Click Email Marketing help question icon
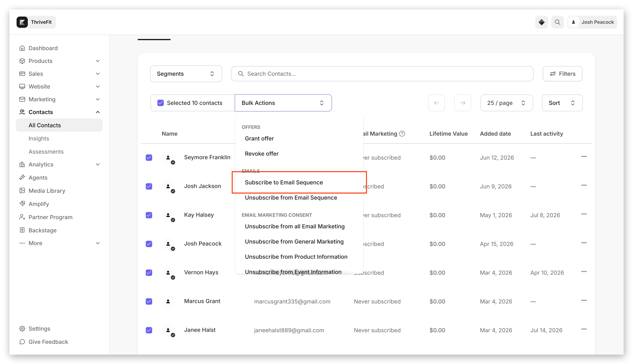Image resolution: width=633 pixels, height=364 pixels. 402,134
